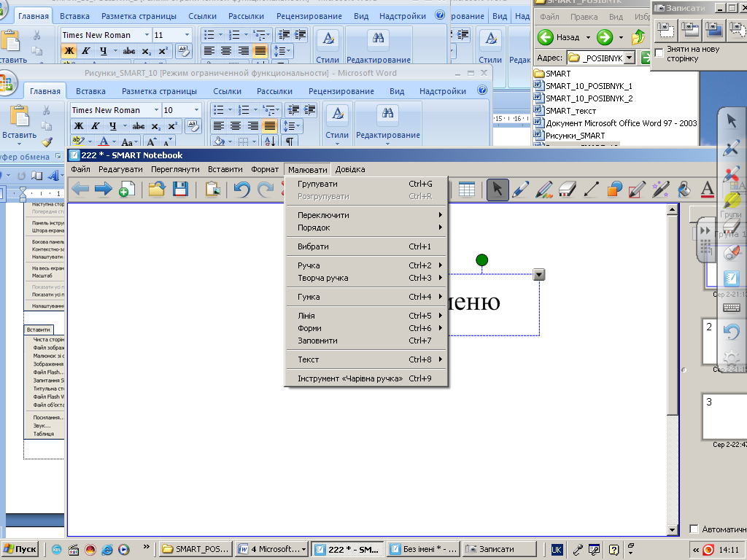Open the Формат menu in SMART Notebook
747x560 pixels.
(265, 169)
